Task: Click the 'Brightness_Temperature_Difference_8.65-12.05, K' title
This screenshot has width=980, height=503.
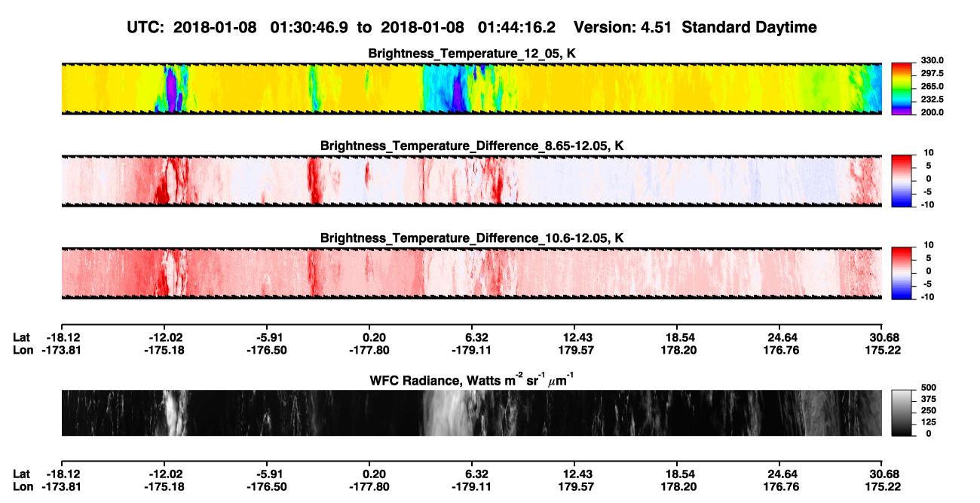Action: 471,146
